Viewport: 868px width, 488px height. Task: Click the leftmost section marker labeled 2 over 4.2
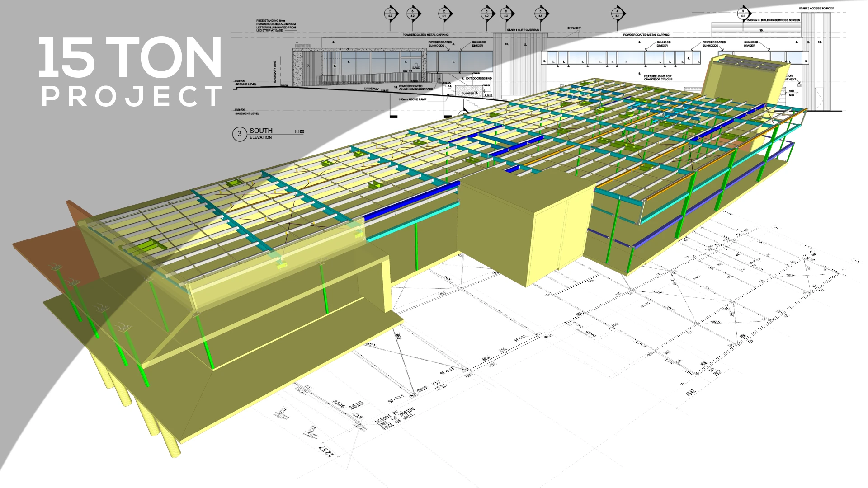[x=390, y=14]
